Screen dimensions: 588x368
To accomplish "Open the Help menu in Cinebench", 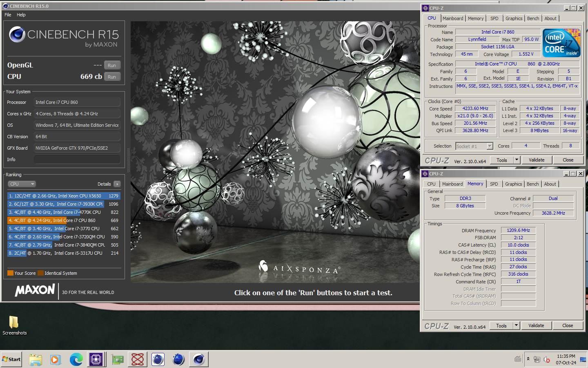I will pos(21,15).
